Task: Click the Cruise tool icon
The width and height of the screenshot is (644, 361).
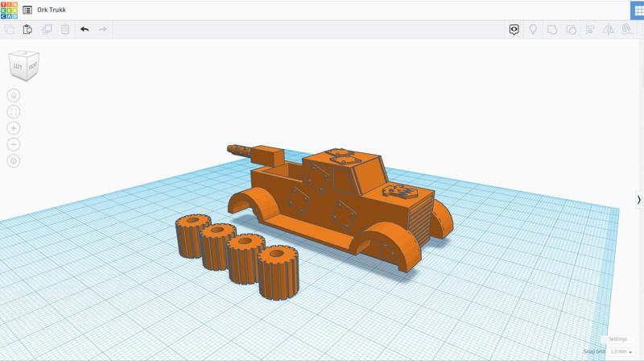Action: click(x=627, y=29)
